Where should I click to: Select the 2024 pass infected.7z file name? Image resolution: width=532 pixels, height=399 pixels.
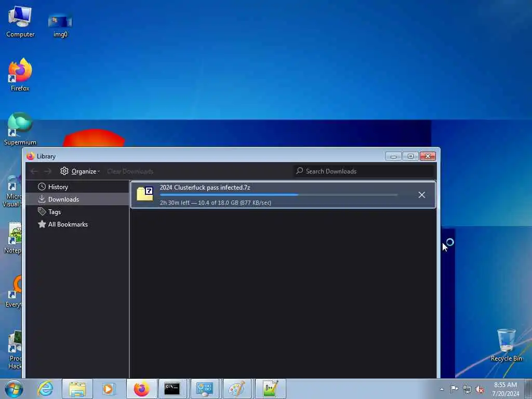[x=205, y=187]
